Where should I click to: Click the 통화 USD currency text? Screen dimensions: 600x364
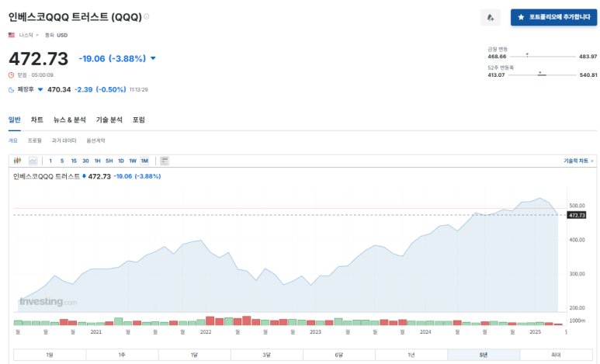point(56,35)
